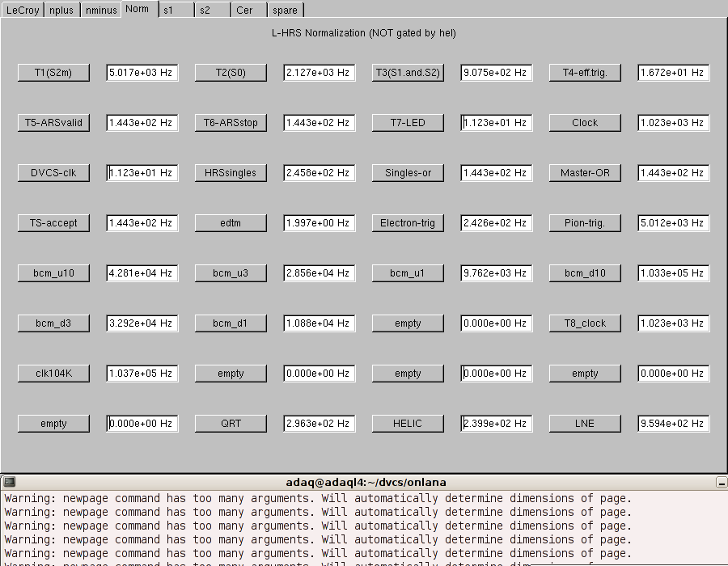
Task: Click the Clock button
Action: point(585,123)
